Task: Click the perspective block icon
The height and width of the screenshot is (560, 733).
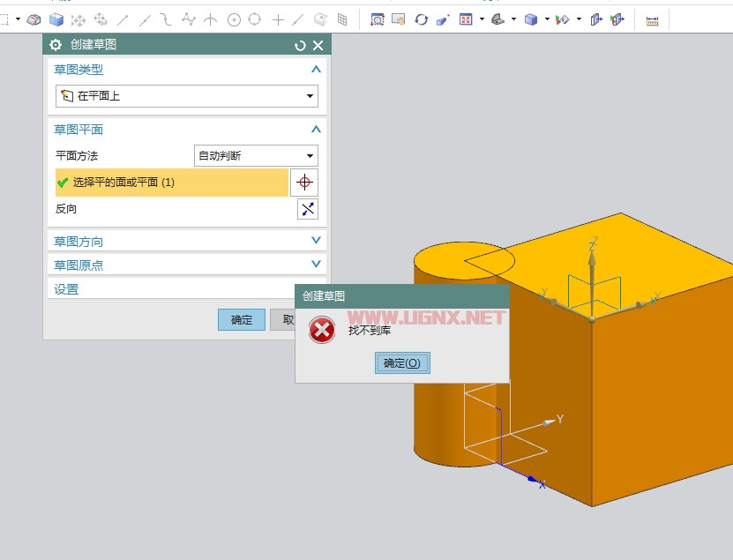Action: tap(442, 19)
